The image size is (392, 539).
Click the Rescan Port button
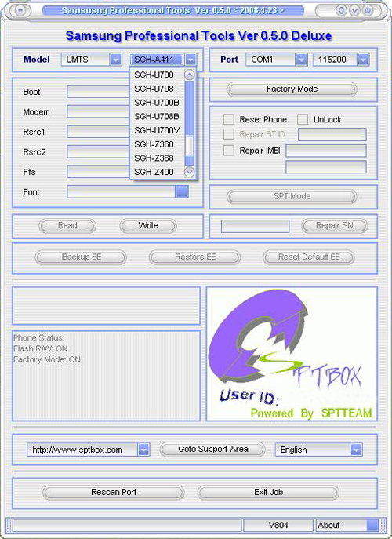pyautogui.click(x=114, y=492)
